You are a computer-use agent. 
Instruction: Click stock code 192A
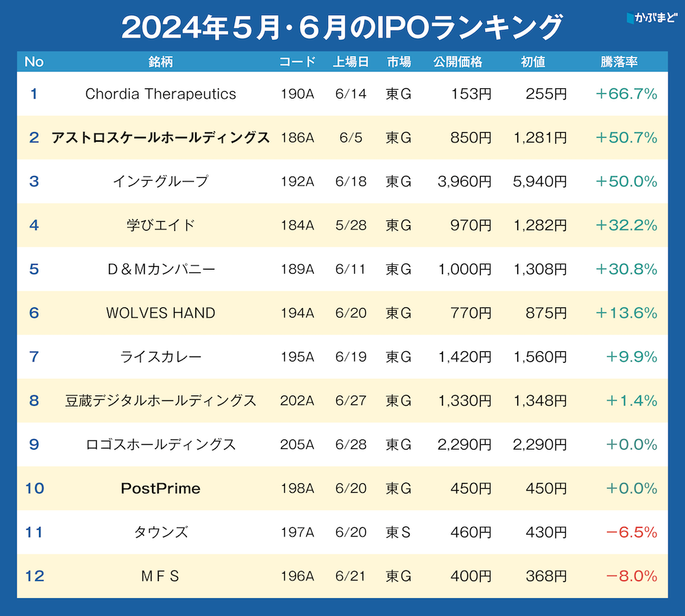coord(297,181)
